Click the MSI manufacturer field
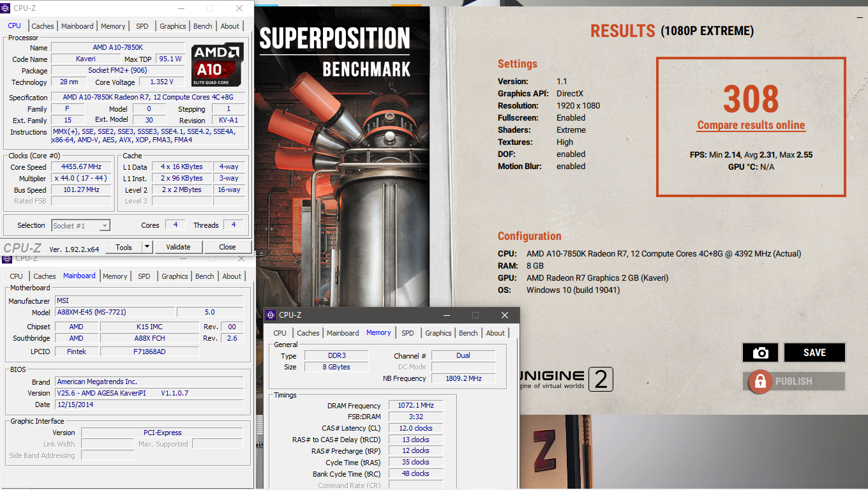This screenshot has width=868, height=490. pyautogui.click(x=149, y=301)
